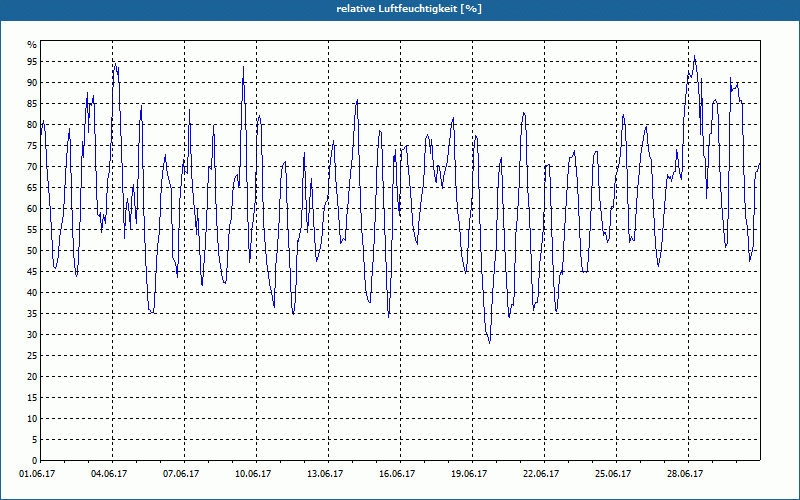Click the y-axis value 85
This screenshot has height=500, width=800.
point(32,104)
